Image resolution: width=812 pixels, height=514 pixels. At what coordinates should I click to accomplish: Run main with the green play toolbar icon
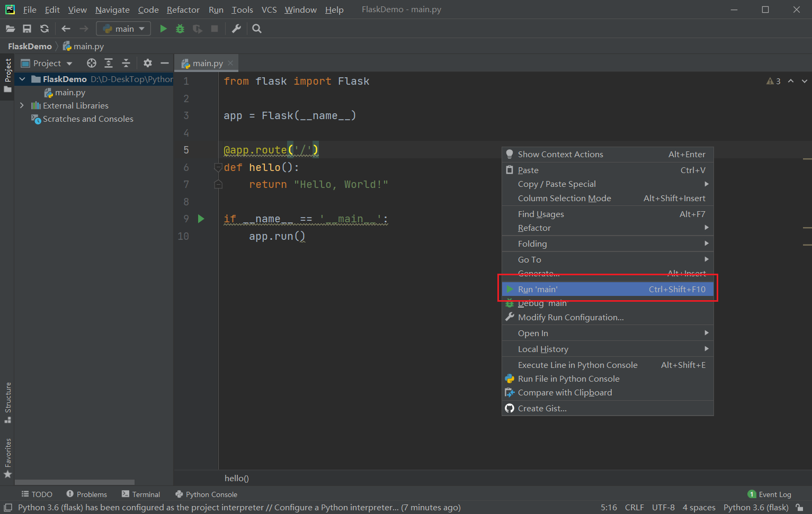164,29
